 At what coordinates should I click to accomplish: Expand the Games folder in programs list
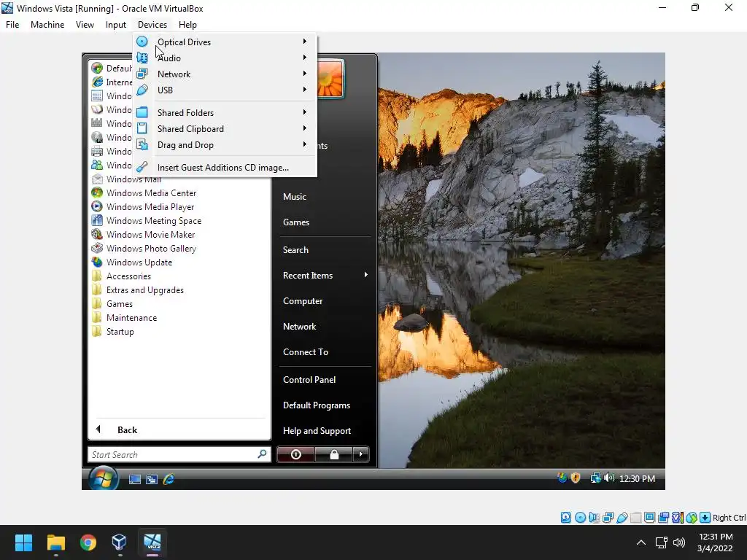(x=112, y=303)
